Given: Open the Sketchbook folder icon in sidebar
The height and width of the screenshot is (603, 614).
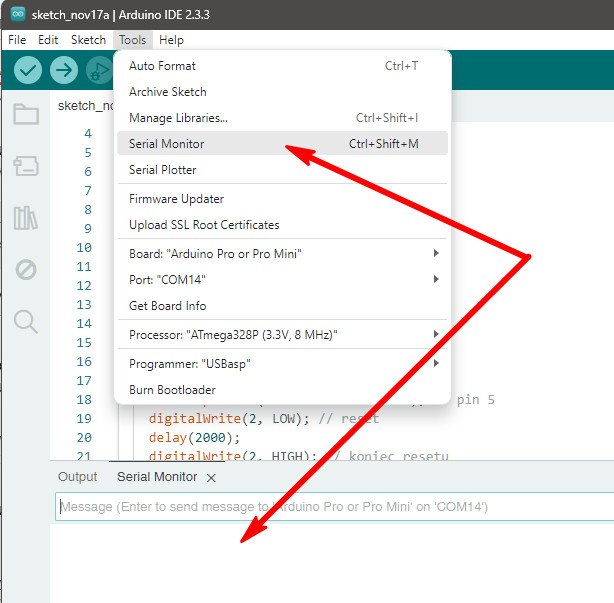Looking at the screenshot, I should pyautogui.click(x=26, y=114).
